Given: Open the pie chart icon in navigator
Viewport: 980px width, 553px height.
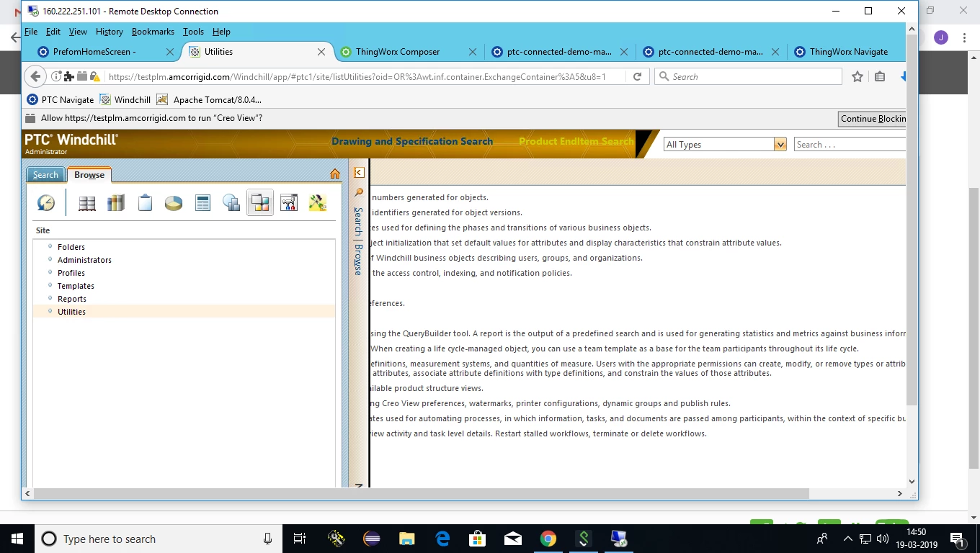Looking at the screenshot, I should [174, 203].
